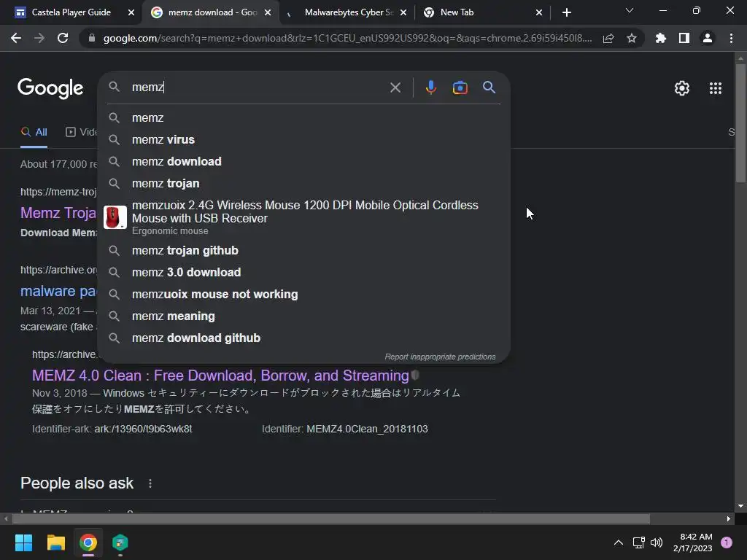Start voice search with the microphone
The height and width of the screenshot is (560, 747).
tap(430, 87)
